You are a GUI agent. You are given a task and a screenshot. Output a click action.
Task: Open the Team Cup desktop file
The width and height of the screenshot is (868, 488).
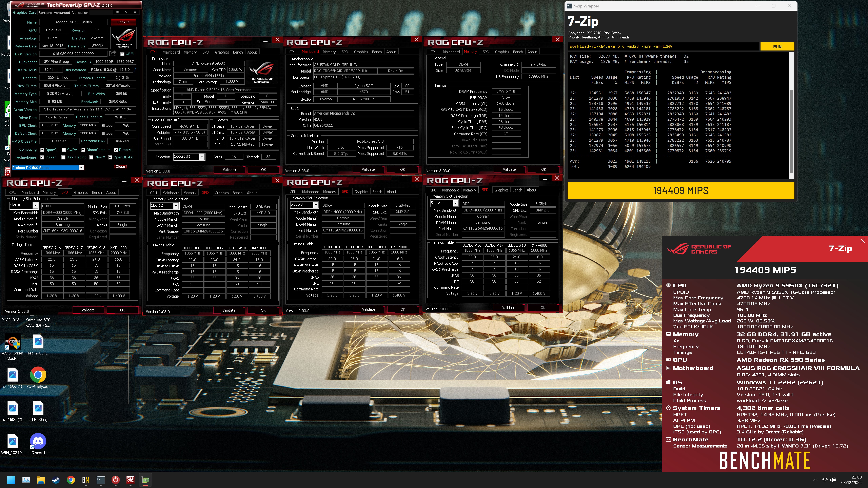click(x=38, y=344)
